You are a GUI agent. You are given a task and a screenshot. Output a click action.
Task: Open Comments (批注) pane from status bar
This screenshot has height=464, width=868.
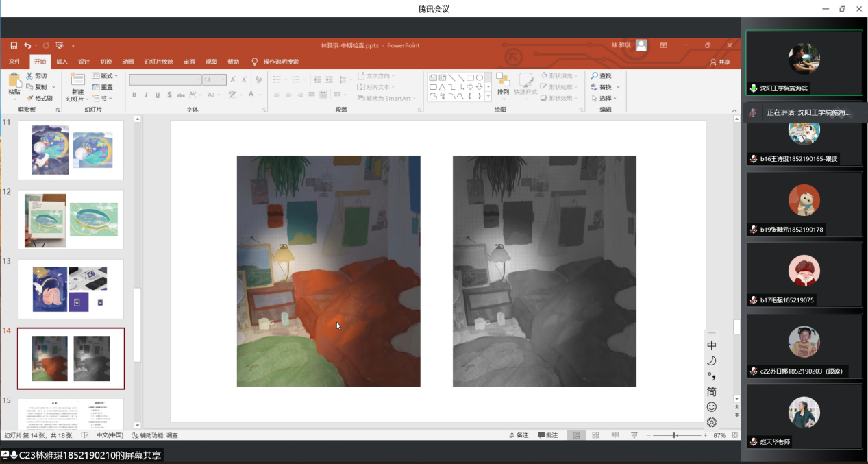point(548,435)
